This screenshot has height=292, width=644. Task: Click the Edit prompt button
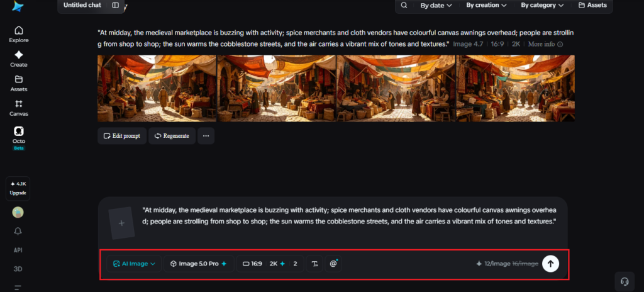(122, 136)
